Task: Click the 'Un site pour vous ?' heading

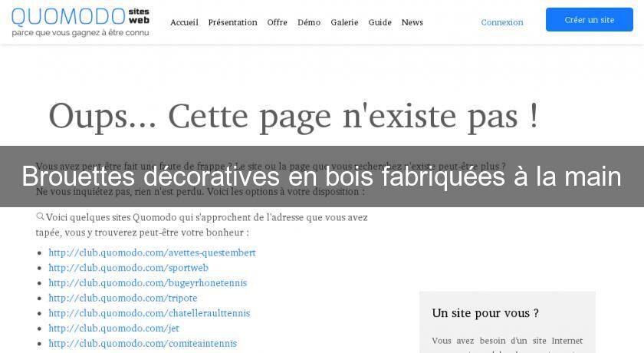Action: pos(485,313)
